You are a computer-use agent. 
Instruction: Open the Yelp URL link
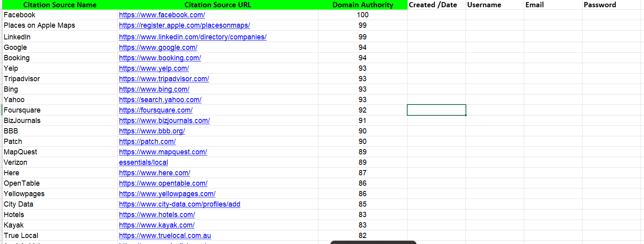point(154,68)
